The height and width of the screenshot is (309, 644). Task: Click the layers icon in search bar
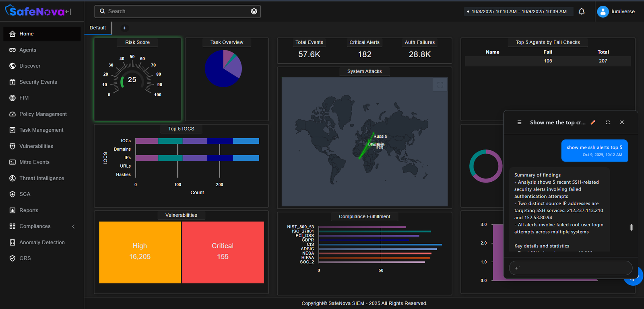[x=254, y=11]
